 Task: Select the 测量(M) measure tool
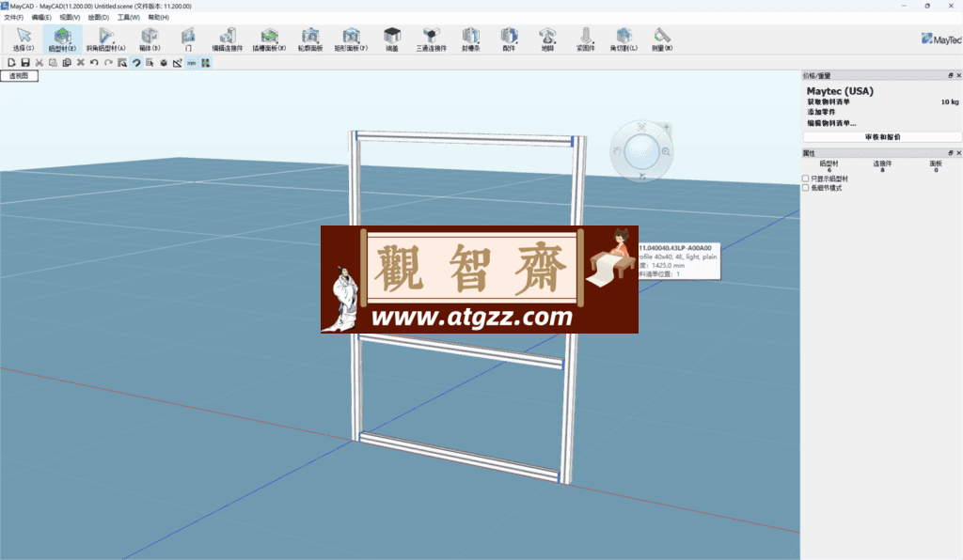[x=661, y=39]
